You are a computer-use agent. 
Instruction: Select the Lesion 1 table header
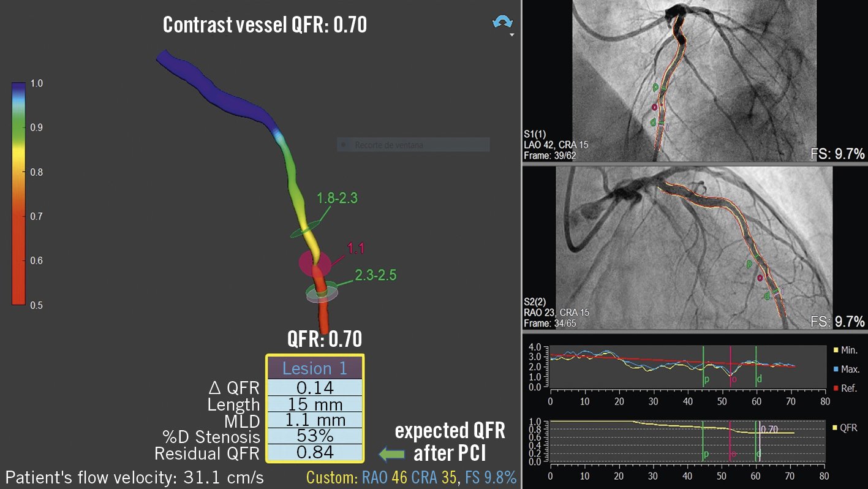(x=314, y=368)
